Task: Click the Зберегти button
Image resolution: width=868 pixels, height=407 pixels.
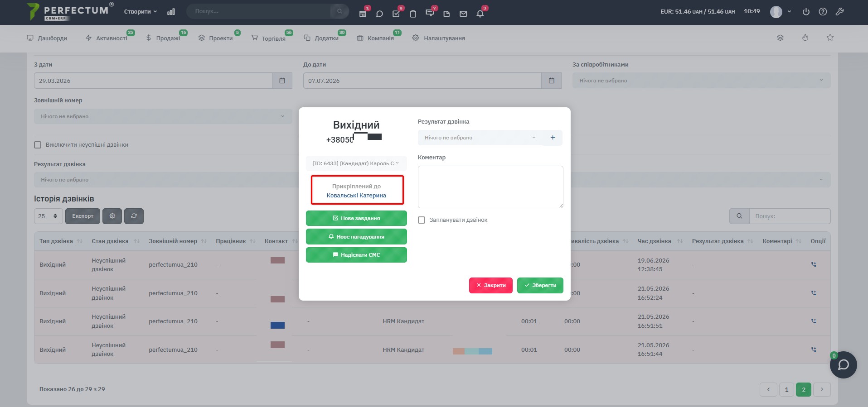Action: tap(540, 285)
